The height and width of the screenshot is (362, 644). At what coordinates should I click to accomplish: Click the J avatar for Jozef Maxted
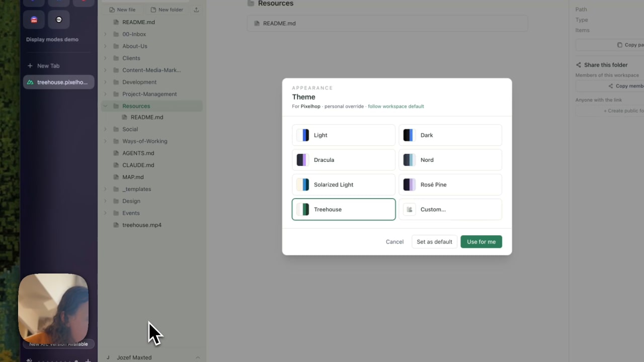point(108,357)
